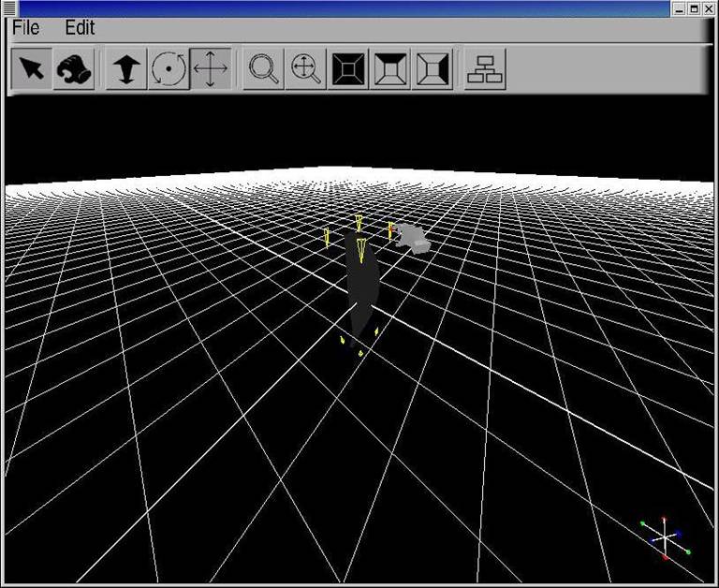The height and width of the screenshot is (588, 719).
Task: Click the yellow cone marker atop dark object
Action: 361,250
